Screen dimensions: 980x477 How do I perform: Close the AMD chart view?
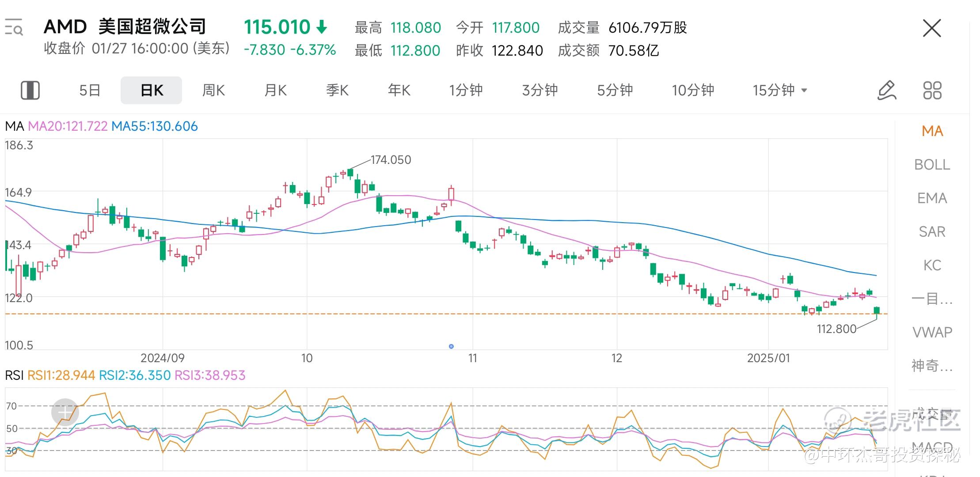pyautogui.click(x=932, y=29)
